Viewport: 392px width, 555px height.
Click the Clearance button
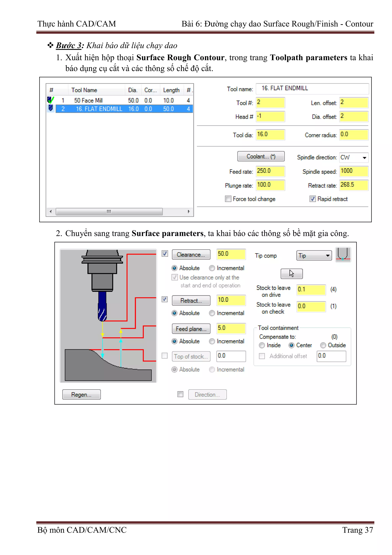[191, 255]
